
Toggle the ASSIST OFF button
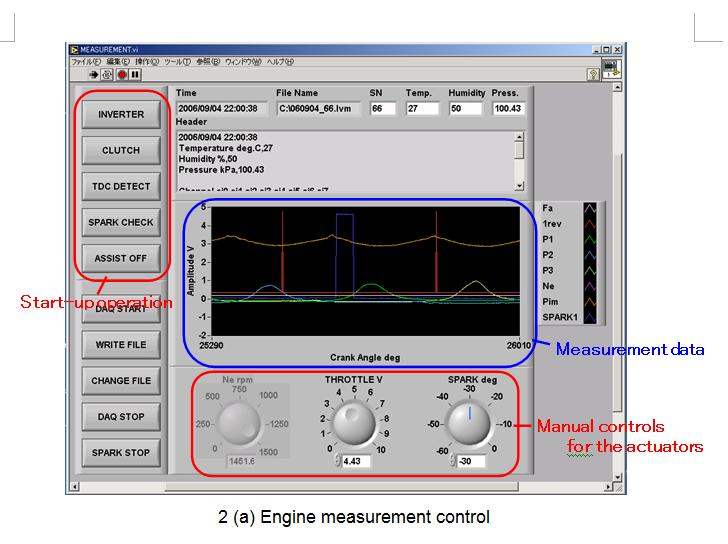pyautogui.click(x=121, y=259)
